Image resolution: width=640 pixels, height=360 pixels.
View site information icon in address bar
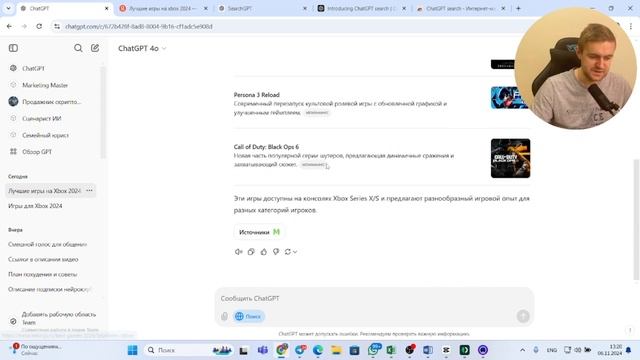pyautogui.click(x=57, y=26)
